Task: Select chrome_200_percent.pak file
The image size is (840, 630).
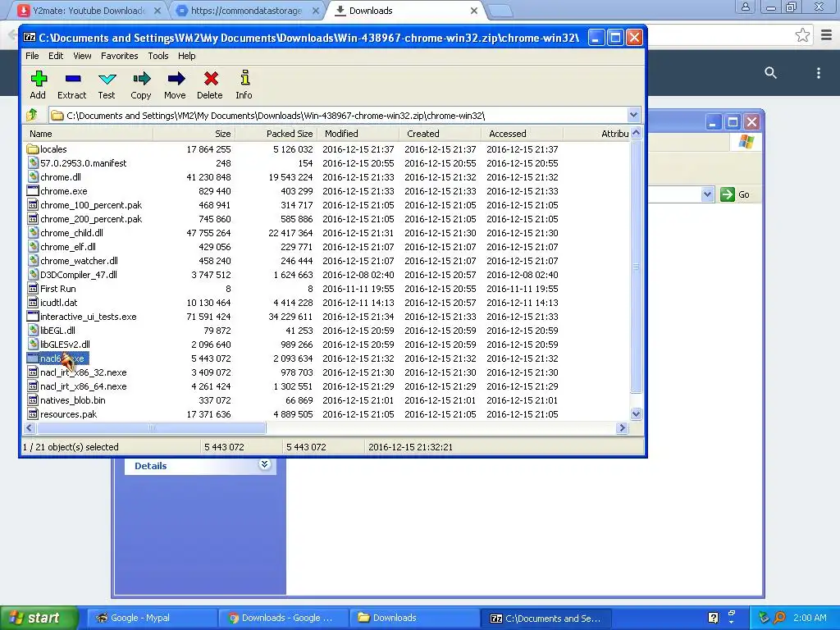Action: (91, 218)
